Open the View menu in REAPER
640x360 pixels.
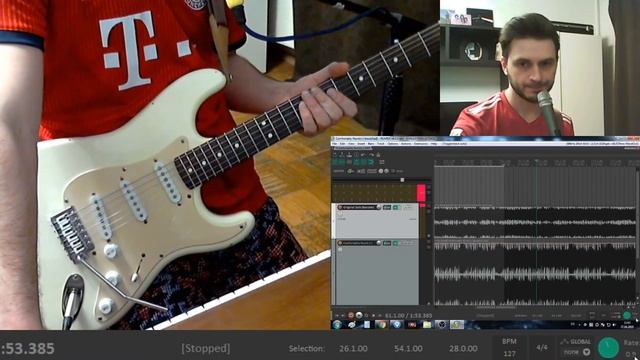[x=351, y=144]
